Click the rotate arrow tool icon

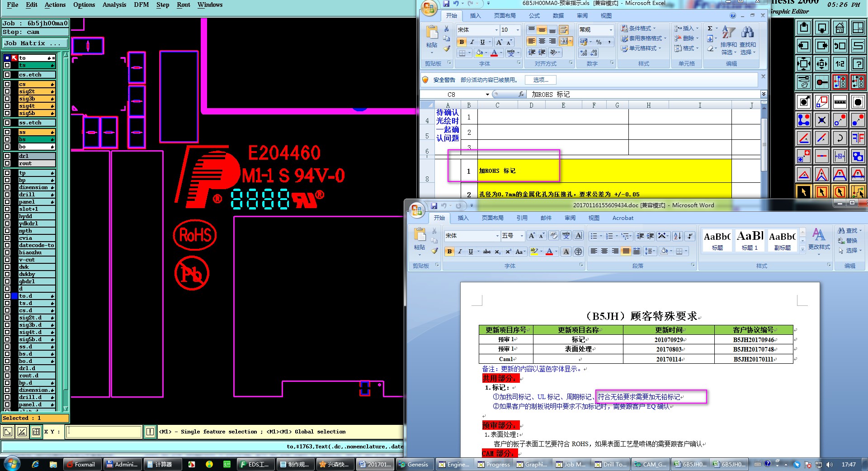pyautogui.click(x=840, y=138)
